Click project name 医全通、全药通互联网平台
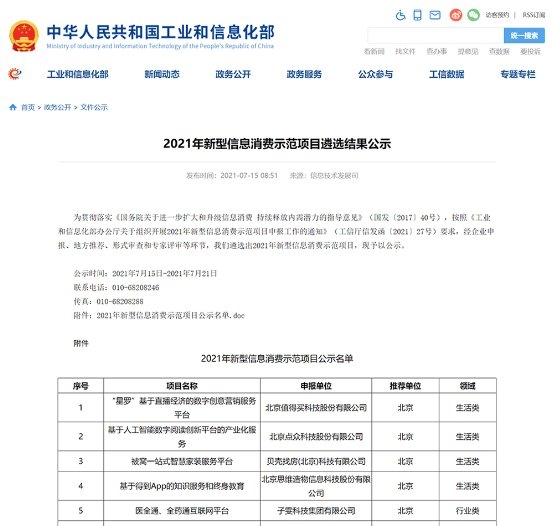Image resolution: width=554 pixels, height=526 pixels. pyautogui.click(x=182, y=511)
